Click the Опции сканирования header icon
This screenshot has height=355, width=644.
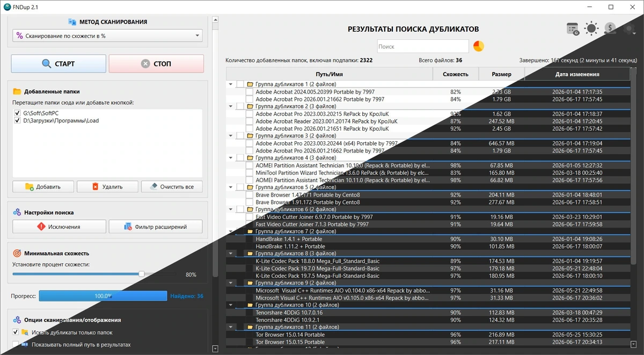(17, 320)
